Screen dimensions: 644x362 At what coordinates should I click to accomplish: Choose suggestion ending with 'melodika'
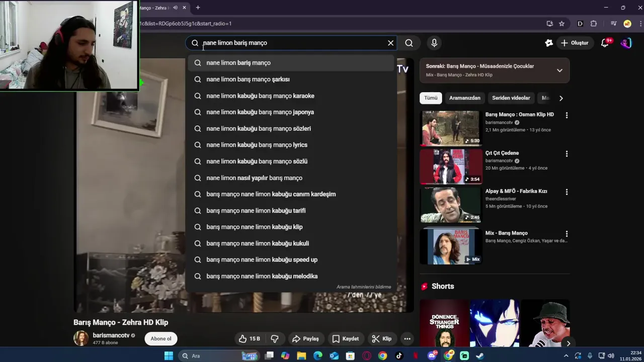pyautogui.click(x=291, y=276)
